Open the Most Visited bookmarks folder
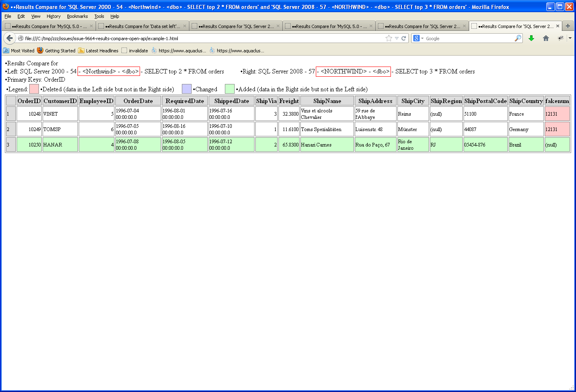This screenshot has height=392, width=576. click(19, 51)
